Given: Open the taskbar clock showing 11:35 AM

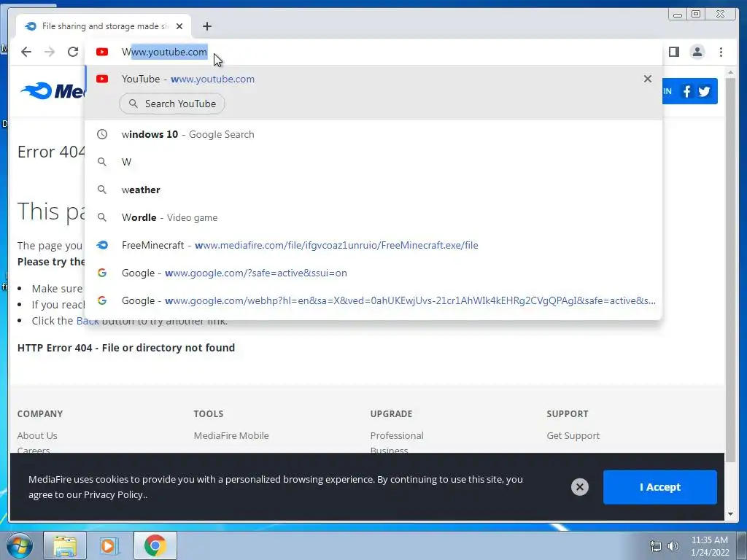Looking at the screenshot, I should 710,546.
